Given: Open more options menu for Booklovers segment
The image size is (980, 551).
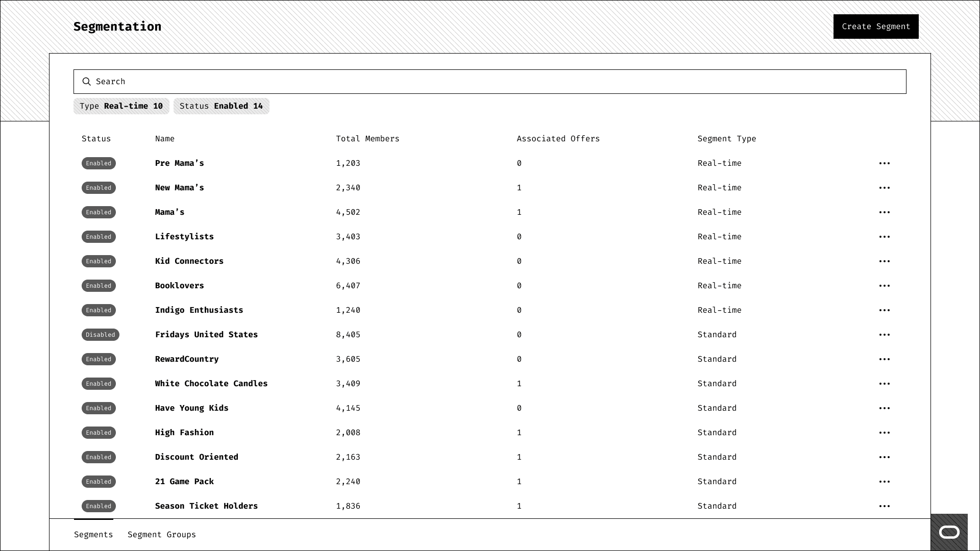Looking at the screenshot, I should click(884, 286).
